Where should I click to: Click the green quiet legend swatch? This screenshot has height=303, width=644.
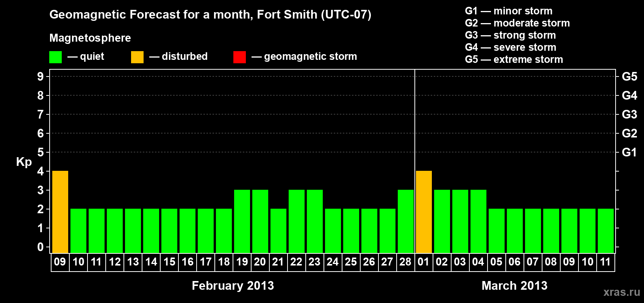(56, 57)
